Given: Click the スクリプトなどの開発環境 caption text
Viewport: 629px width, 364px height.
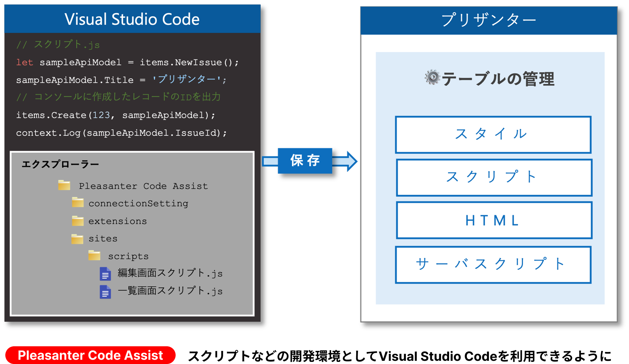Looking at the screenshot, I should [399, 356].
